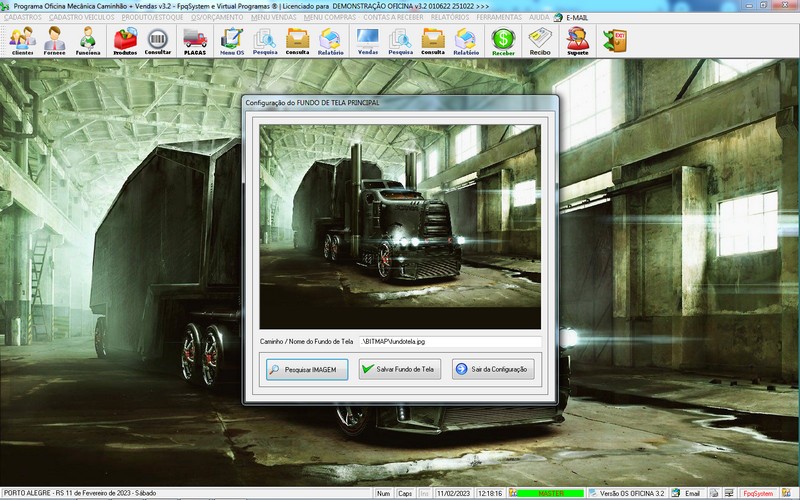Click the Exit door icon
The image size is (800, 500).
tap(613, 39)
